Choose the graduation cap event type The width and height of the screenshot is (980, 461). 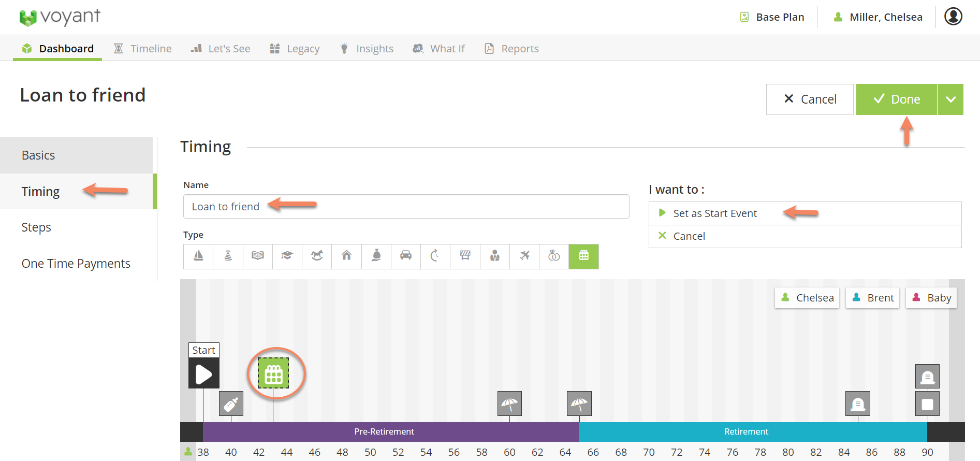click(x=287, y=256)
